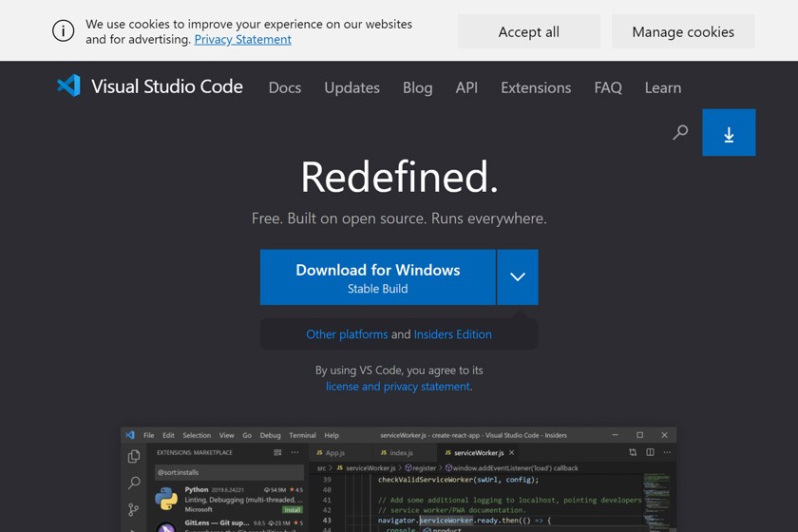Viewport: 798px width, 532px height.
Task: Click the editor screenshot search icon
Action: coord(134,483)
